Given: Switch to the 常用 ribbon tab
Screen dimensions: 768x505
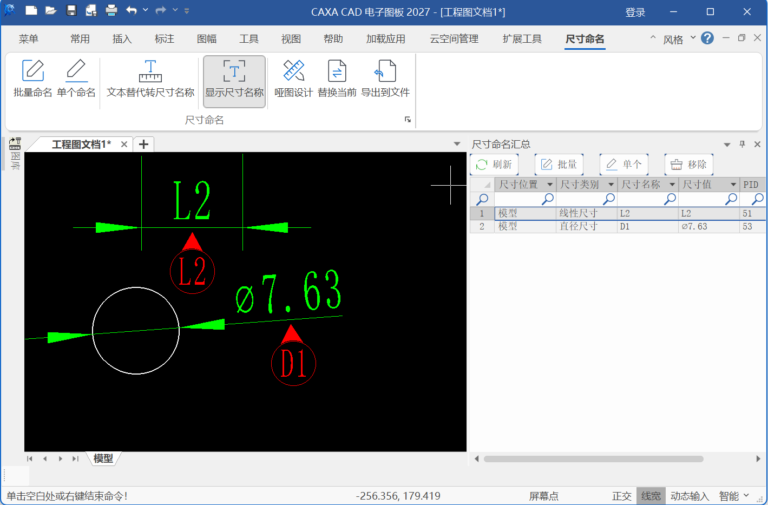Looking at the screenshot, I should click(x=80, y=39).
